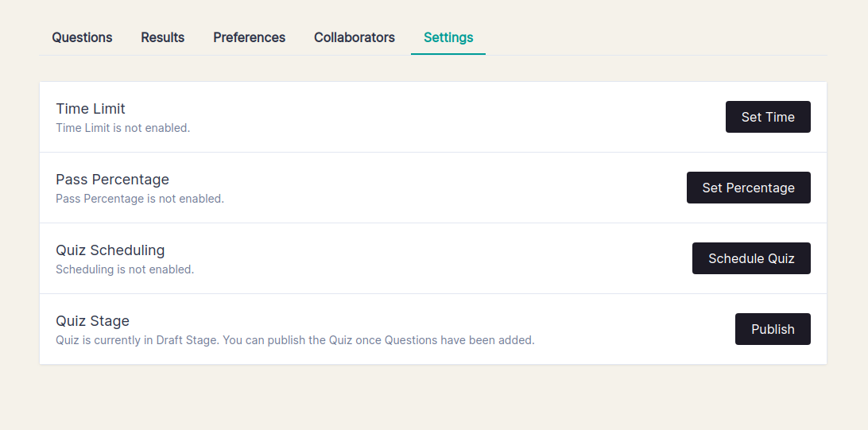Click the Set Percentage button
Viewport: 868px width, 430px height.
coord(748,188)
